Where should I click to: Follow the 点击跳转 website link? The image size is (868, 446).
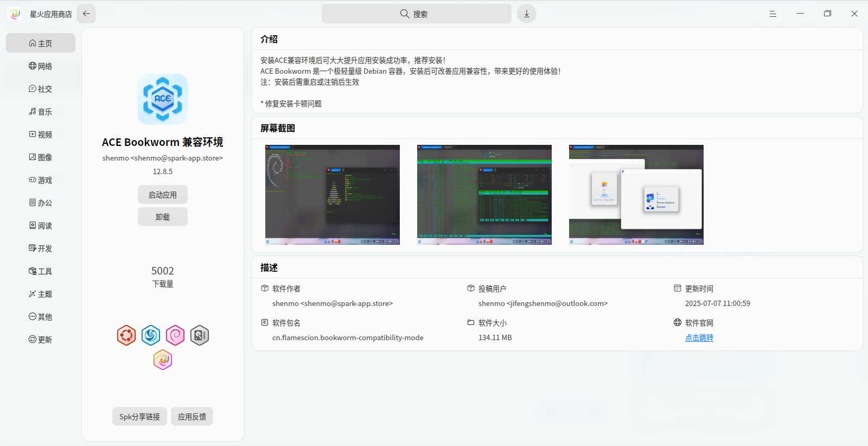point(699,337)
